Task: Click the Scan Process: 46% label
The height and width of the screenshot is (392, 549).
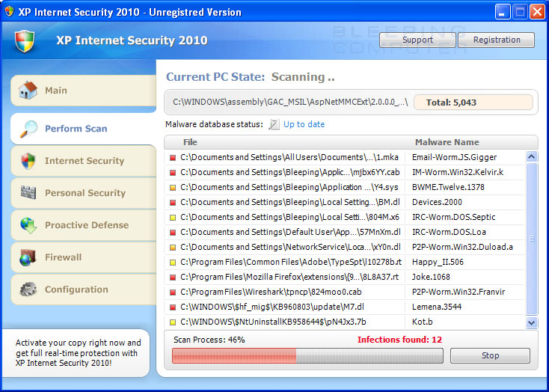Action: coord(209,340)
